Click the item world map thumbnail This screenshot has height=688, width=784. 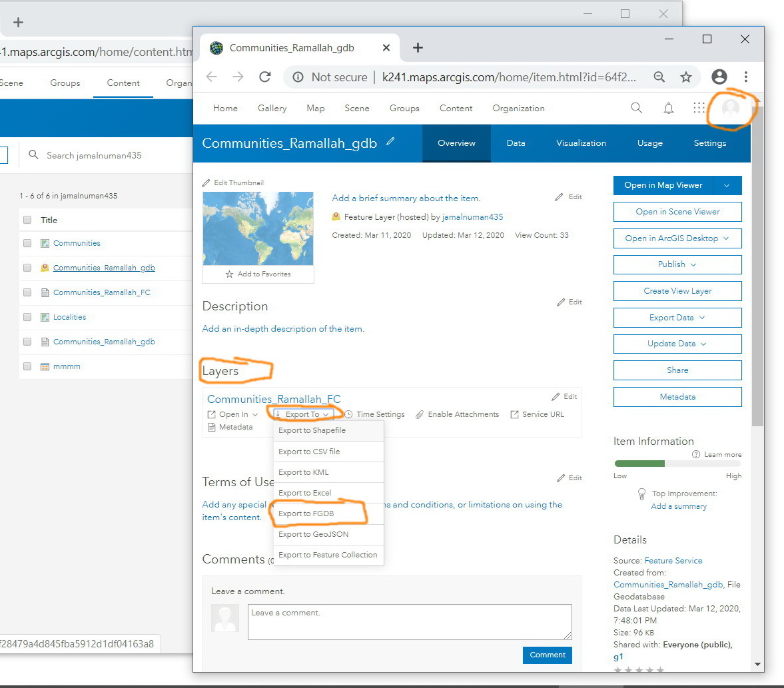click(x=258, y=228)
